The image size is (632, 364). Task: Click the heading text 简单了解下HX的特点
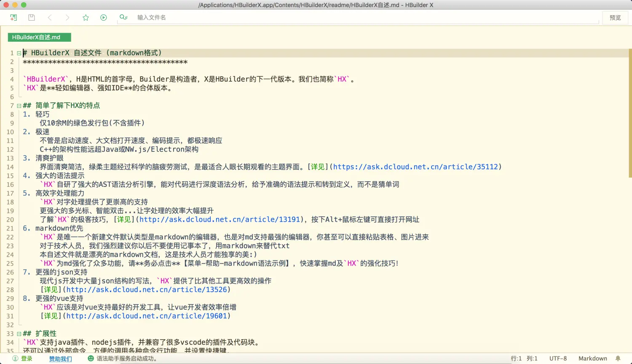point(67,106)
